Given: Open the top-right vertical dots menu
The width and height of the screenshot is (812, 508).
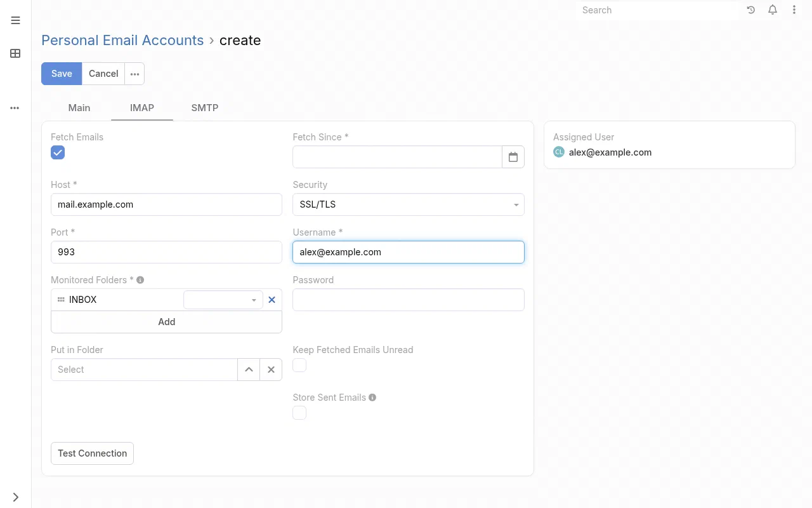Looking at the screenshot, I should pyautogui.click(x=794, y=10).
